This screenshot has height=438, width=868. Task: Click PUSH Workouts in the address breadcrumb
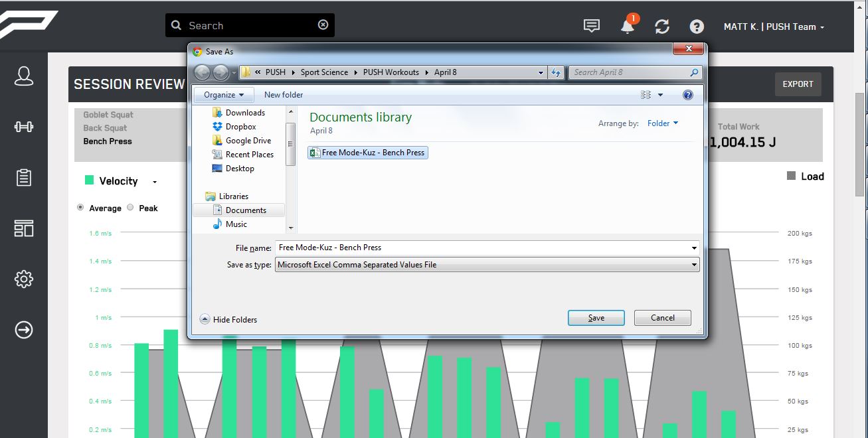pyautogui.click(x=391, y=72)
